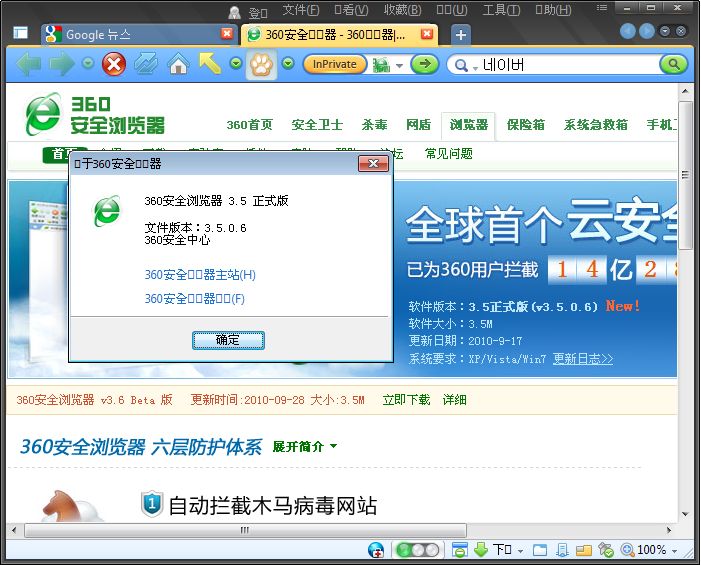701x565 pixels.
Task: Click the green go arrow in address bar
Action: pos(425,64)
